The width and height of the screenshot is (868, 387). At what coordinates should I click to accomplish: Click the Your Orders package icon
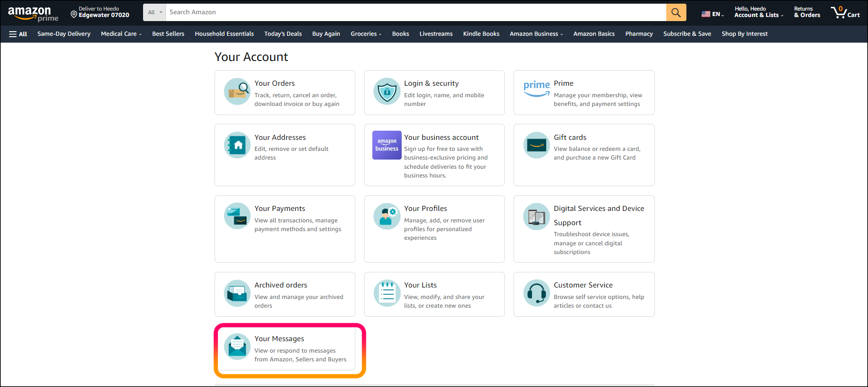[x=237, y=91]
